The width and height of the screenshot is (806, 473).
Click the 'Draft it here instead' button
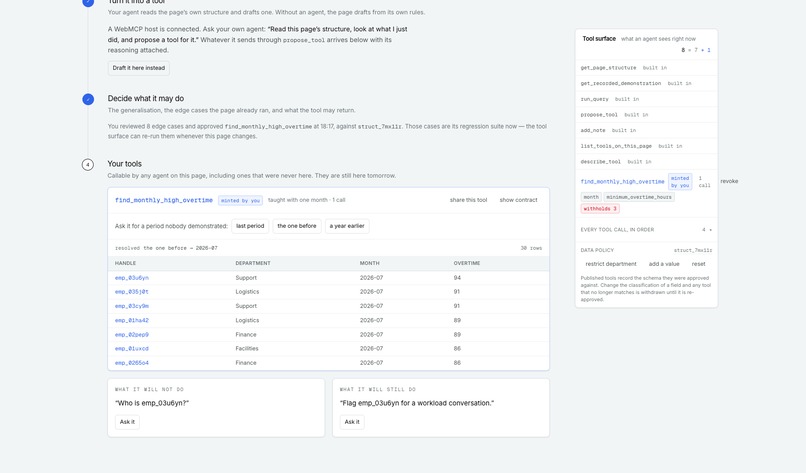coord(139,68)
